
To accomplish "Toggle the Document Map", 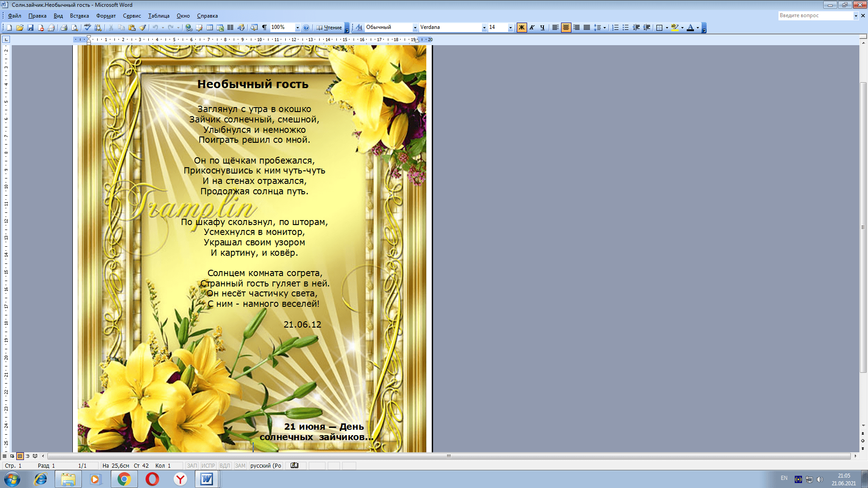I will (254, 28).
